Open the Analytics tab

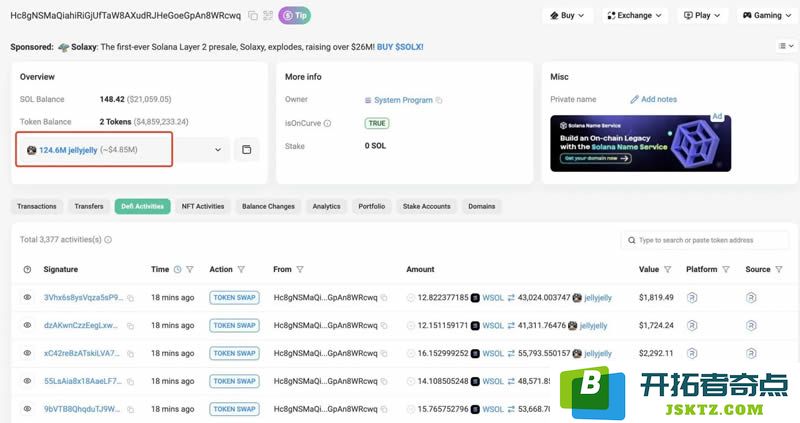pyautogui.click(x=327, y=207)
